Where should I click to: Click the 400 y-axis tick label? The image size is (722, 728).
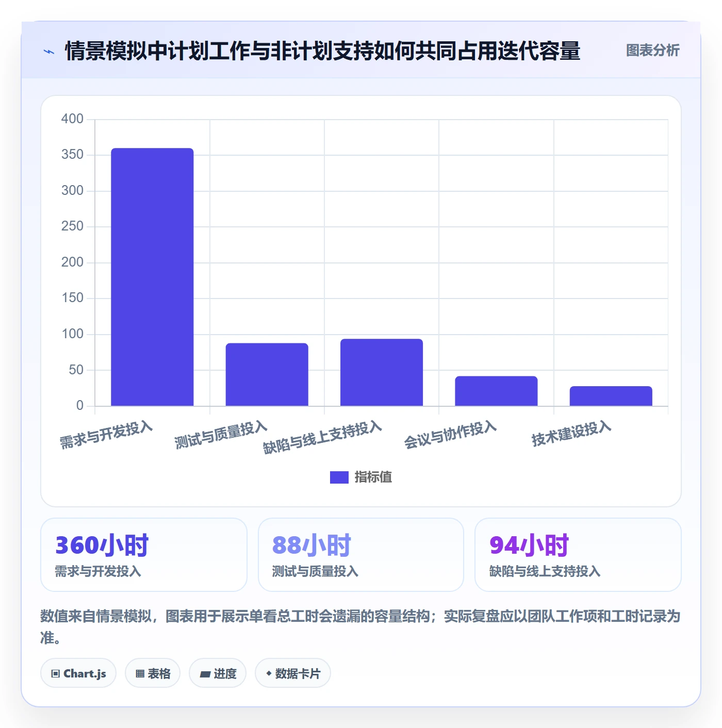point(72,119)
